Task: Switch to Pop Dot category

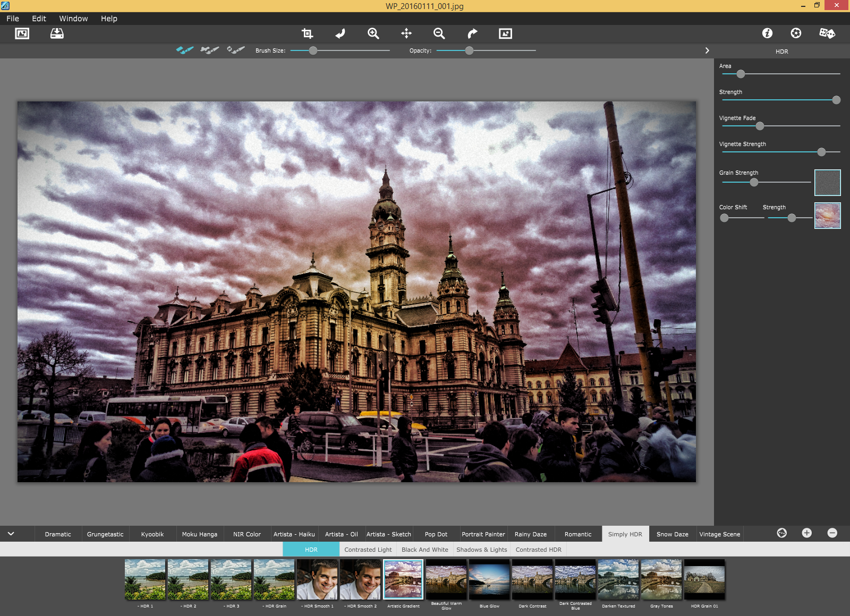Action: 436,534
